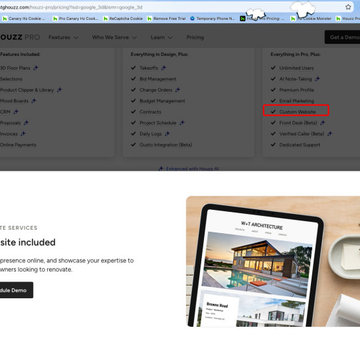Click AI sparkle icon beside CRM

coord(16,112)
